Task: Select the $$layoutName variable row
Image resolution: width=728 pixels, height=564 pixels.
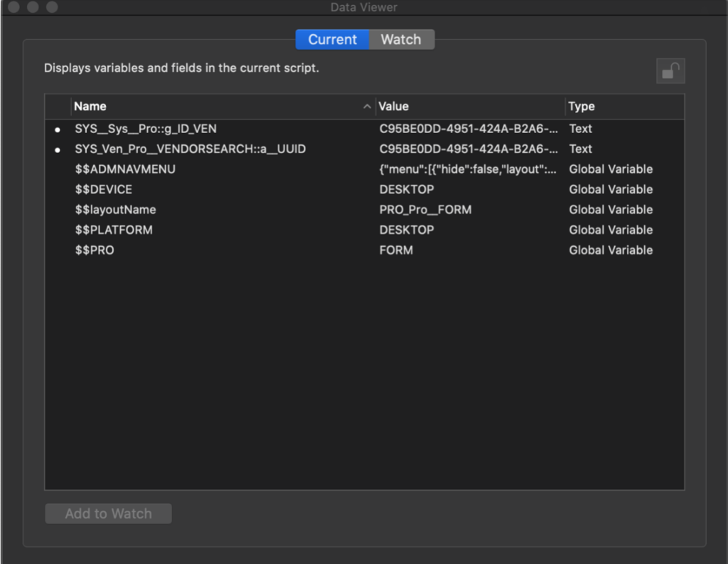Action: click(x=213, y=210)
